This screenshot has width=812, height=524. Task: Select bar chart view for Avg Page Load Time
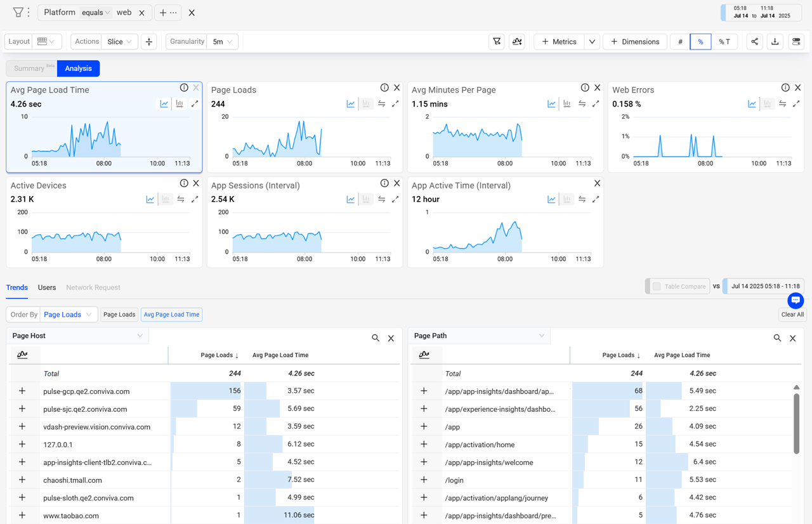click(x=180, y=104)
